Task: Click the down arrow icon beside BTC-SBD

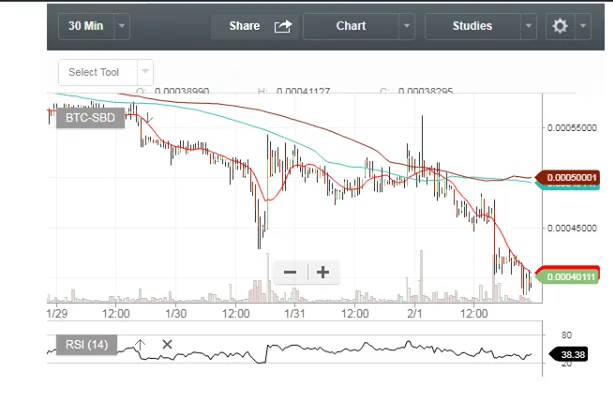Action: [x=149, y=117]
